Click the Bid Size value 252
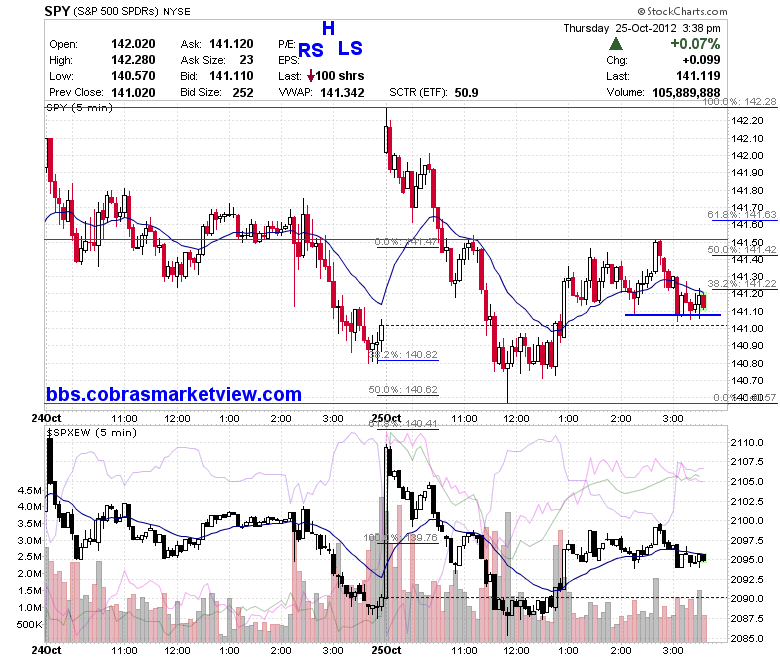The width and height of the screenshot is (780, 659). [243, 93]
